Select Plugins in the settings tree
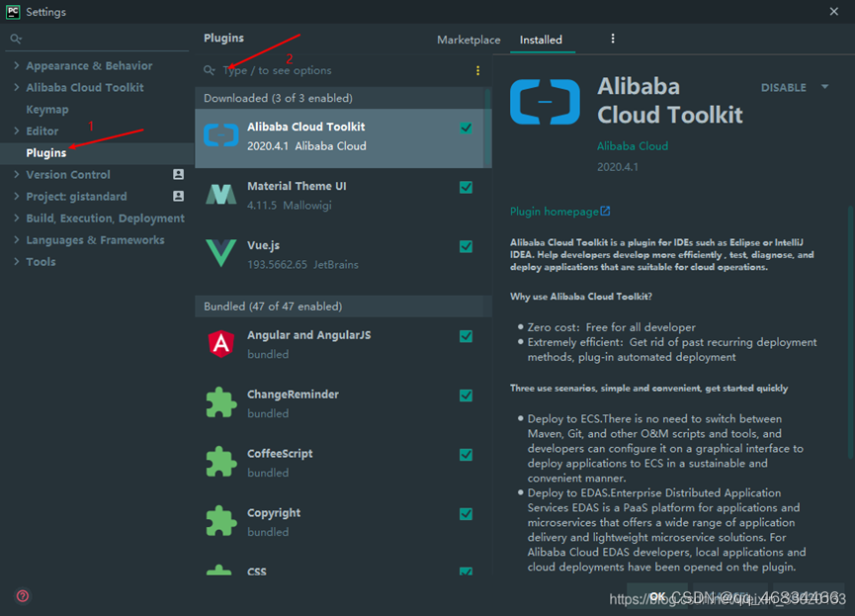Screen dimensions: 855x616 [x=46, y=153]
